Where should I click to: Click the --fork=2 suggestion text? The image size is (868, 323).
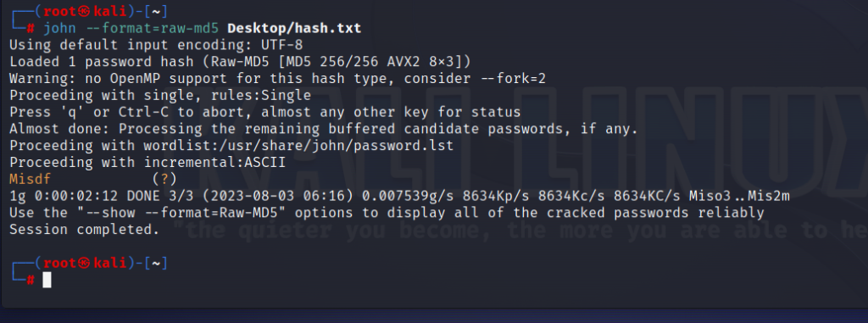point(513,79)
